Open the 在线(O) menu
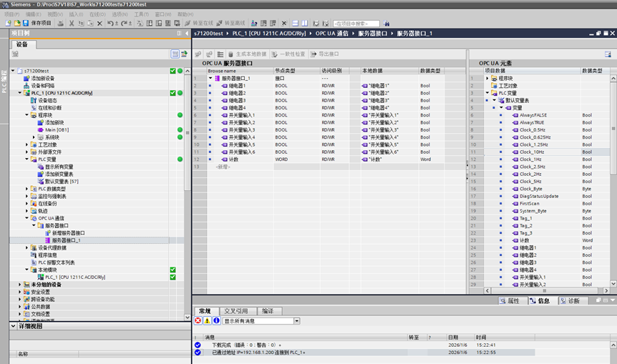 click(97, 14)
